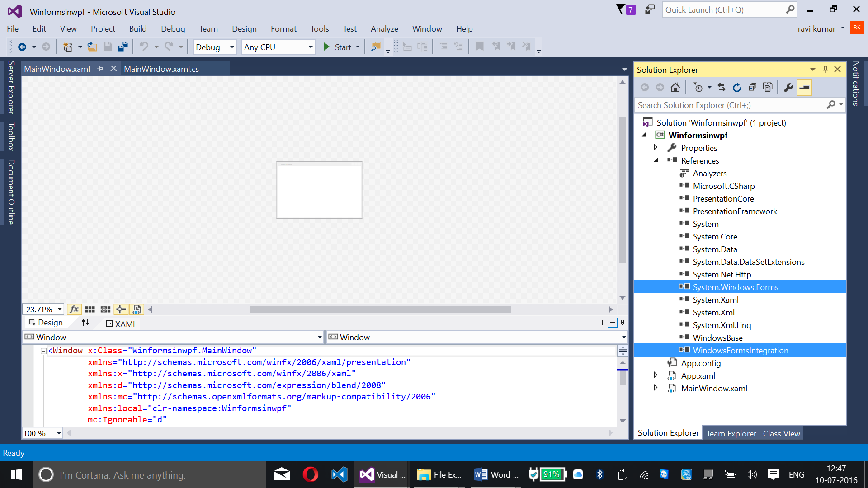Click the Pending Changes Filter clock icon
Image resolution: width=868 pixels, height=488 pixels.
[x=698, y=87]
